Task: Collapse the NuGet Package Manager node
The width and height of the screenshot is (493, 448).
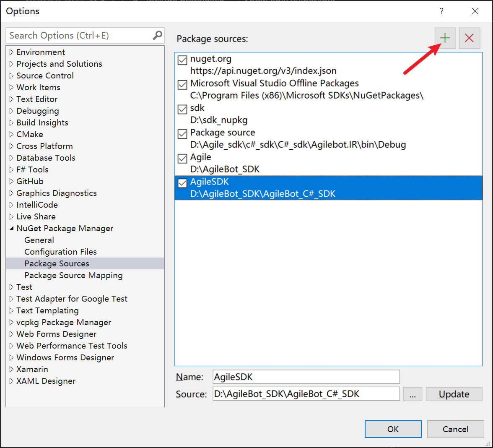Action: point(11,229)
